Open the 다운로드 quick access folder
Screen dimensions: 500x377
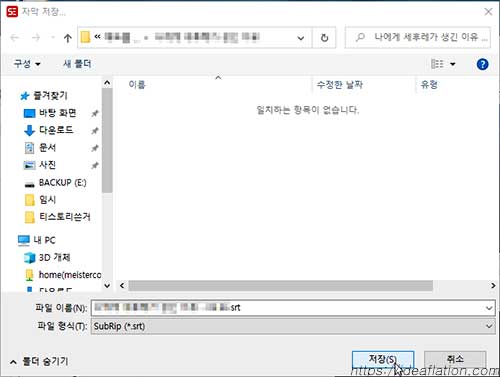[x=49, y=130]
